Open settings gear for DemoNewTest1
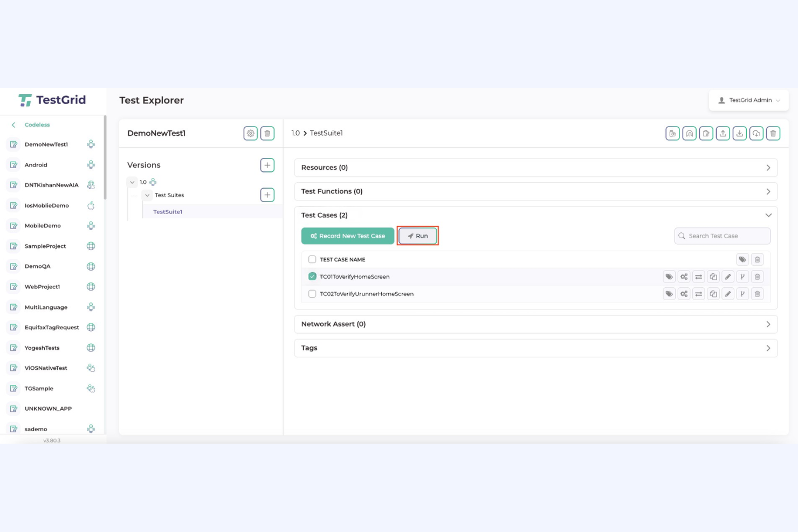This screenshot has width=798, height=532. [x=250, y=133]
